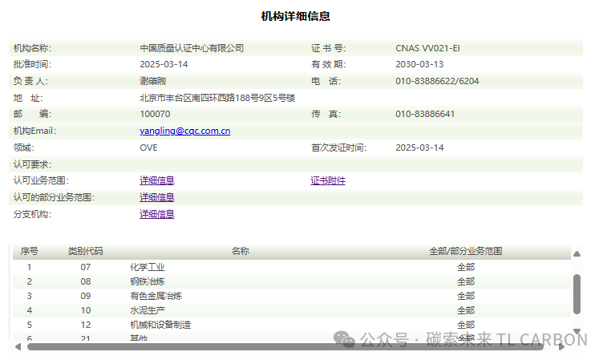Click category code 12 cell
Image resolution: width=607 pixels, height=364 pixels.
pos(86,325)
